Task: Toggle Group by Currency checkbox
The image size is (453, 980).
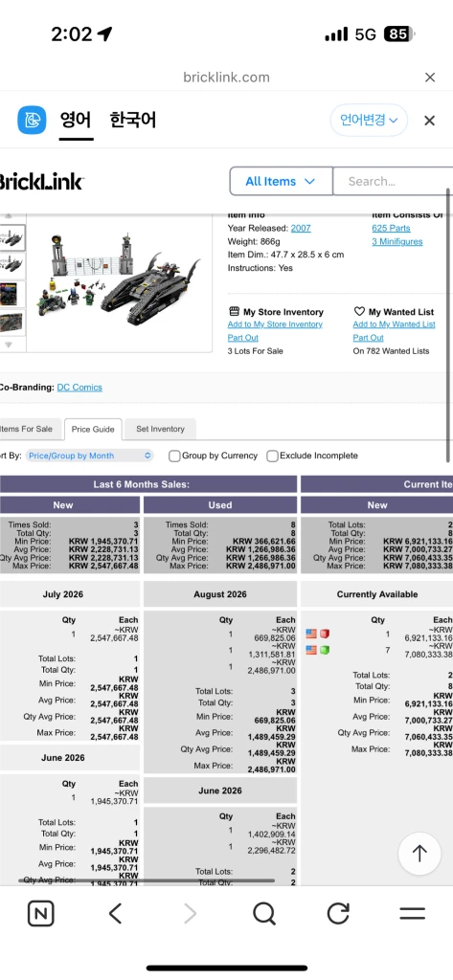Action: tap(174, 456)
